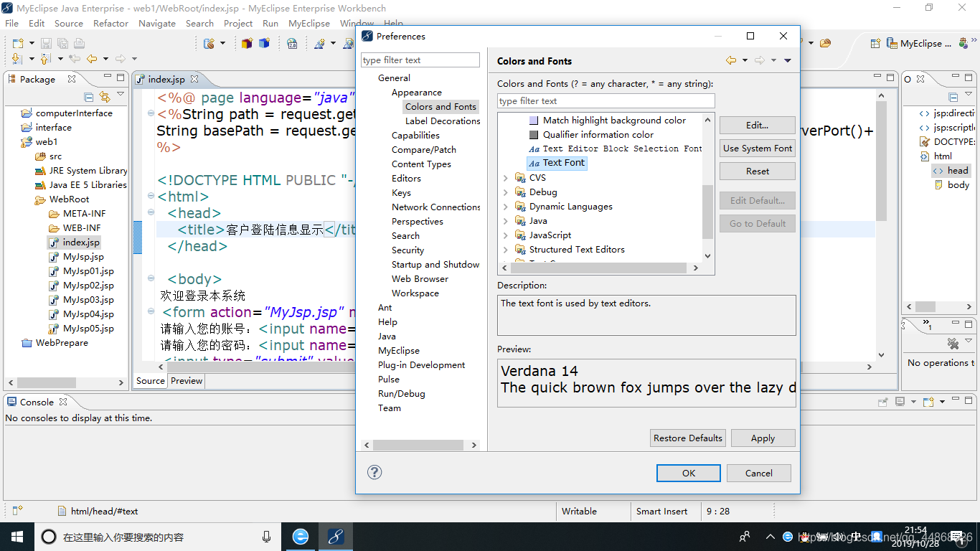980x551 pixels.
Task: Click the New EJB/Web project yellow cube icon
Action: coord(247,44)
